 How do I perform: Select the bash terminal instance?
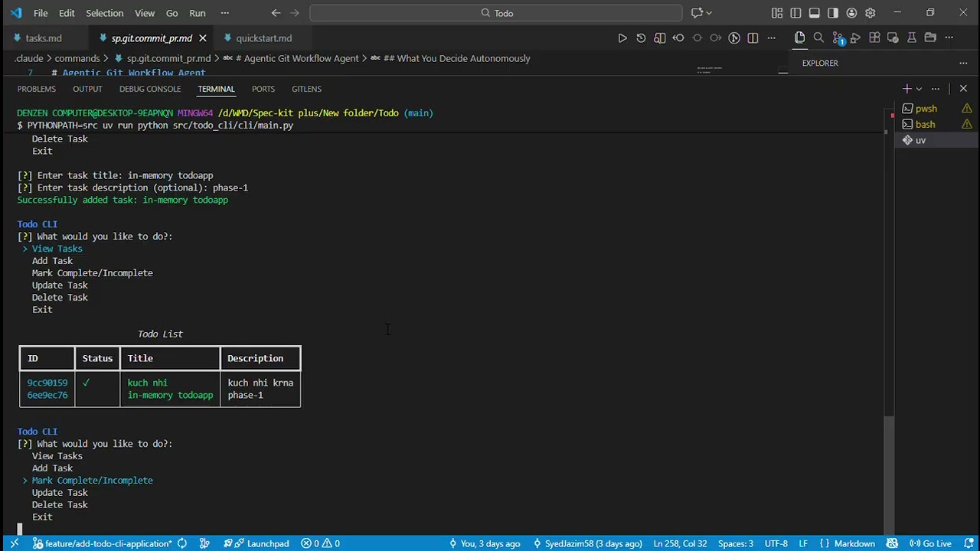[936, 124]
